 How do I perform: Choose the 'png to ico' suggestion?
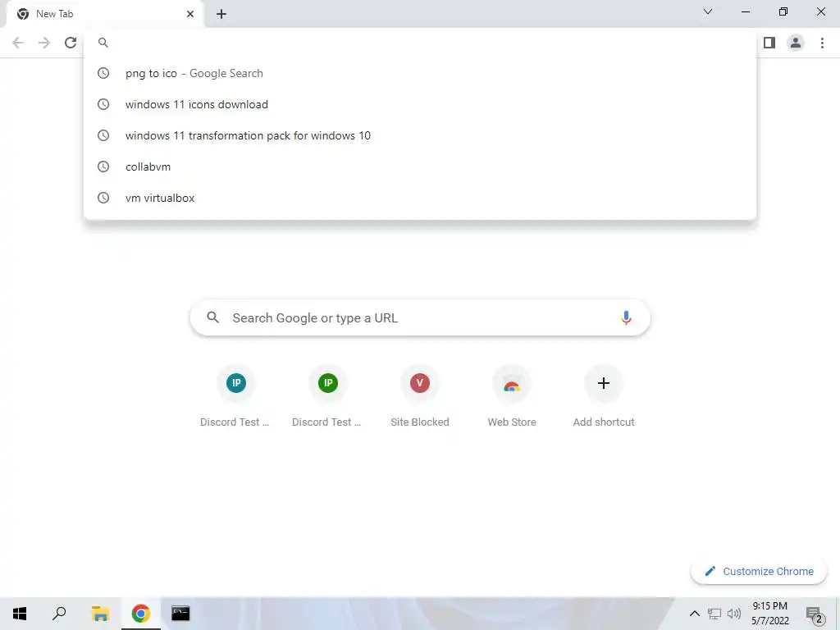pyautogui.click(x=419, y=73)
